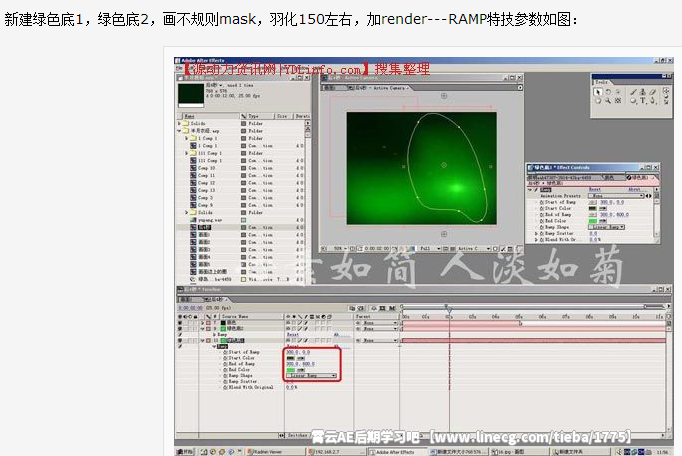
Task: Select the Comp 10 composition item
Action: (206, 168)
